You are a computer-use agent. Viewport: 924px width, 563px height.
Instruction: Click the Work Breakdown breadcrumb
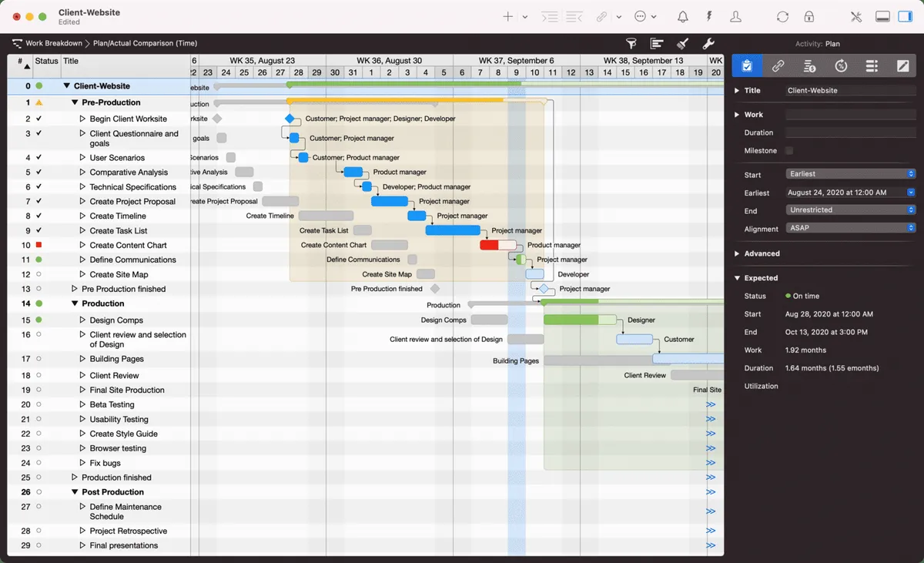(53, 44)
